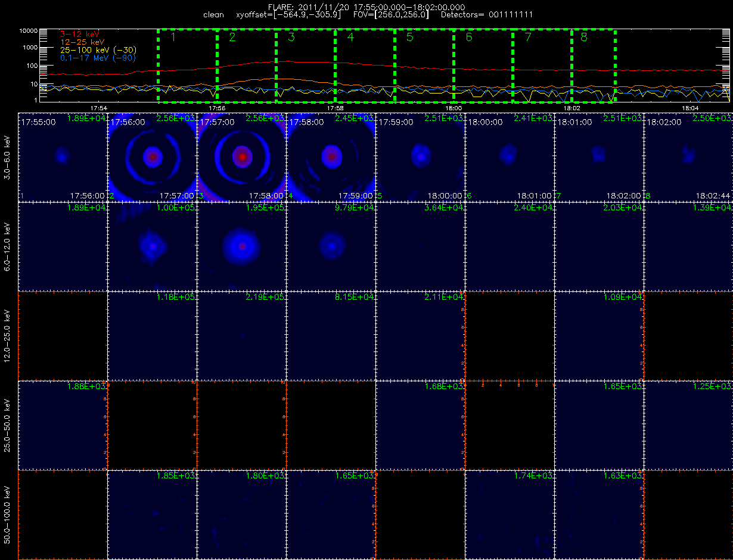Click the green peak value 2.40E+04

pyautogui.click(x=533, y=207)
